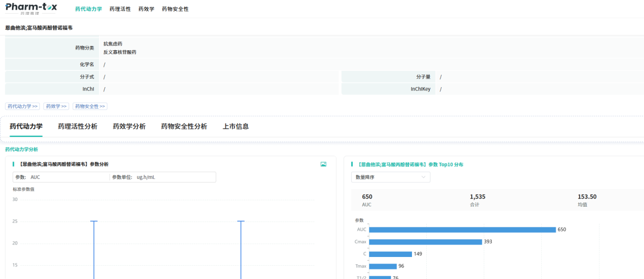Click the 1,535 合计 summary value

click(477, 197)
